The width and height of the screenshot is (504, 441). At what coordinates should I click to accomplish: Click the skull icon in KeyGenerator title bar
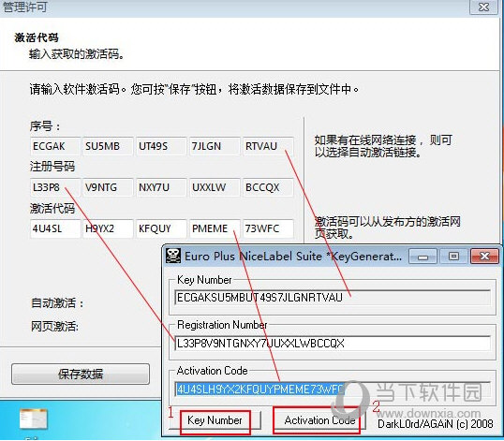point(173,256)
